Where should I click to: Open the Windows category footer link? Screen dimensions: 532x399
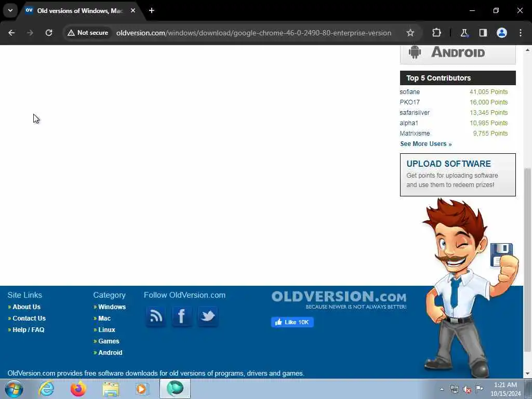click(x=112, y=307)
